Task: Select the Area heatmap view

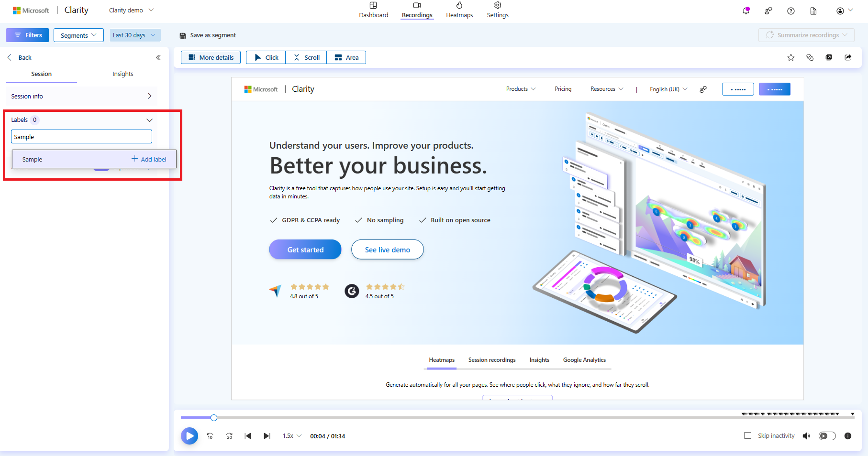Action: pyautogui.click(x=346, y=57)
